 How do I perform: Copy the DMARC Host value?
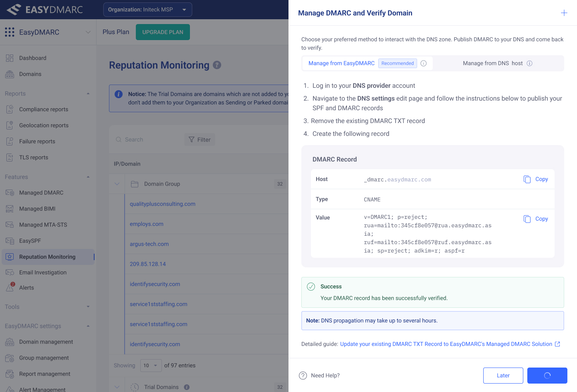point(536,179)
